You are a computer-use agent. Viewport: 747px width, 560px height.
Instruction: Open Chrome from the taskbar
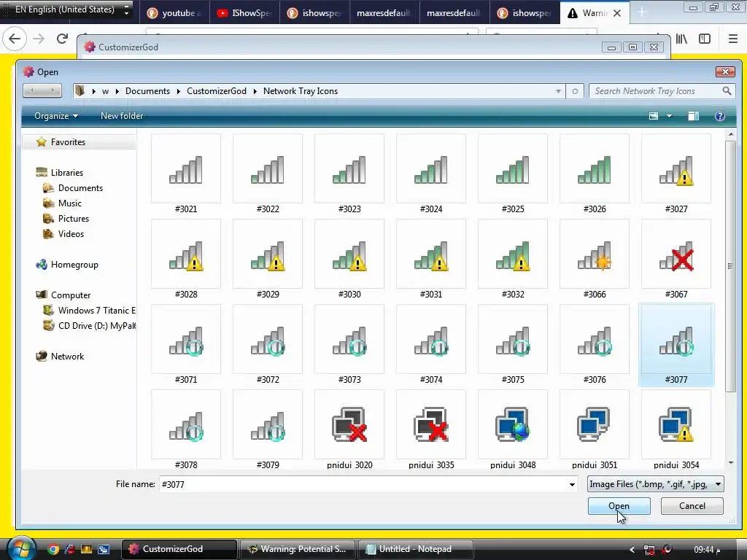pos(53,549)
